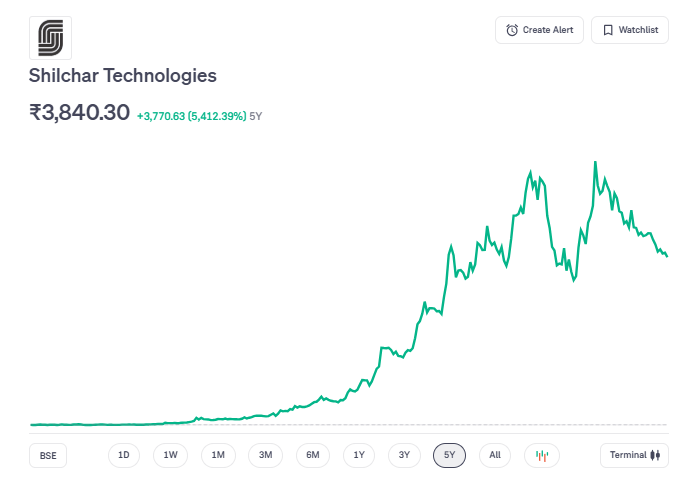Switch to the 1Y range

coord(359,455)
